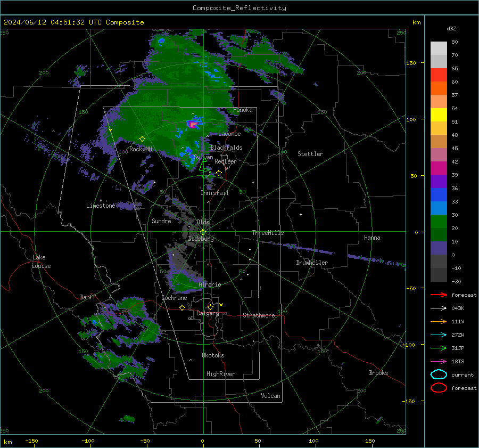Click the cyan current ellipse in legend
The image size is (479, 448).
click(439, 374)
